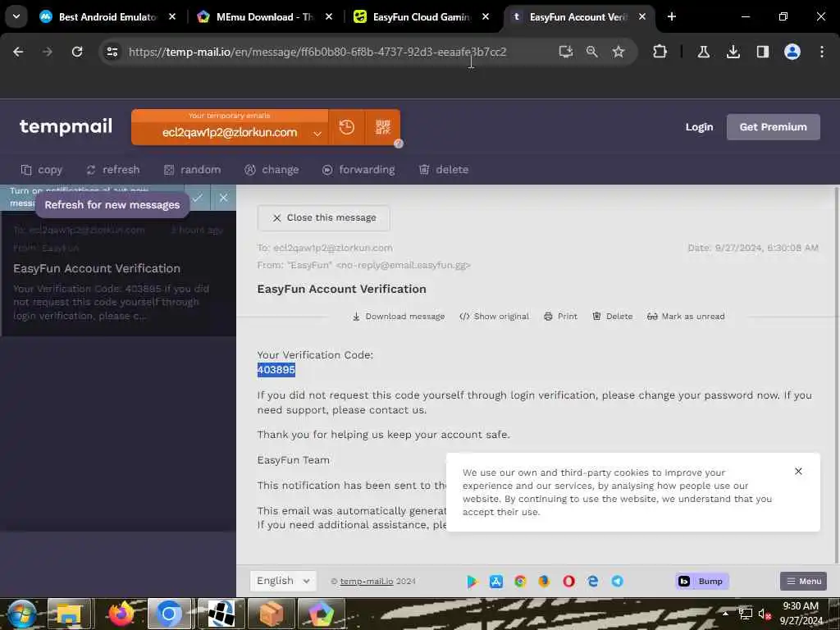Image resolution: width=840 pixels, height=630 pixels.
Task: Open the Telegram icon in footer
Action: click(617, 582)
